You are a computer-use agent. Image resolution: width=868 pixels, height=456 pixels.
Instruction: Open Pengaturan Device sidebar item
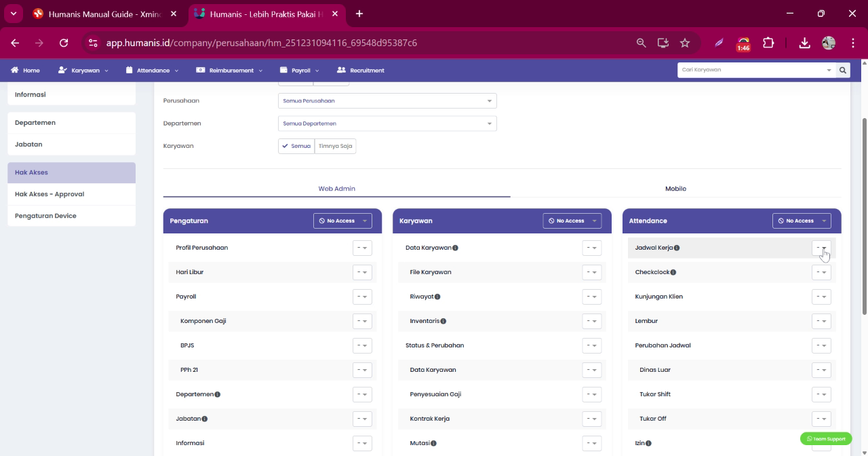tap(71, 216)
